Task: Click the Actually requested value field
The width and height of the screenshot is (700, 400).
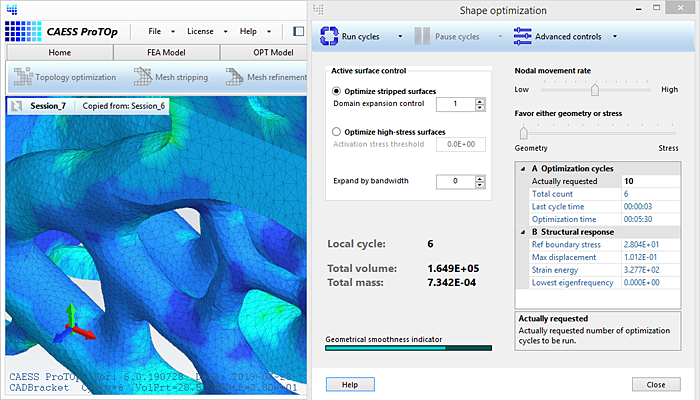Action: (x=645, y=181)
